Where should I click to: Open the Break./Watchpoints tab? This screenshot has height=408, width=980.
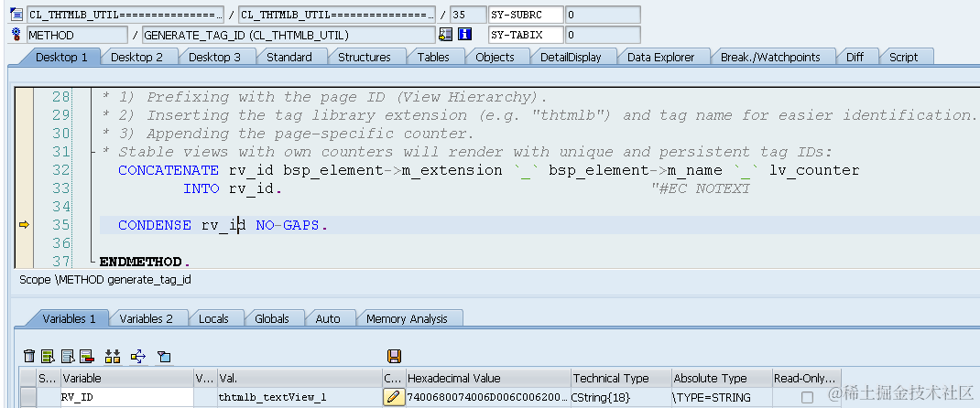point(770,57)
